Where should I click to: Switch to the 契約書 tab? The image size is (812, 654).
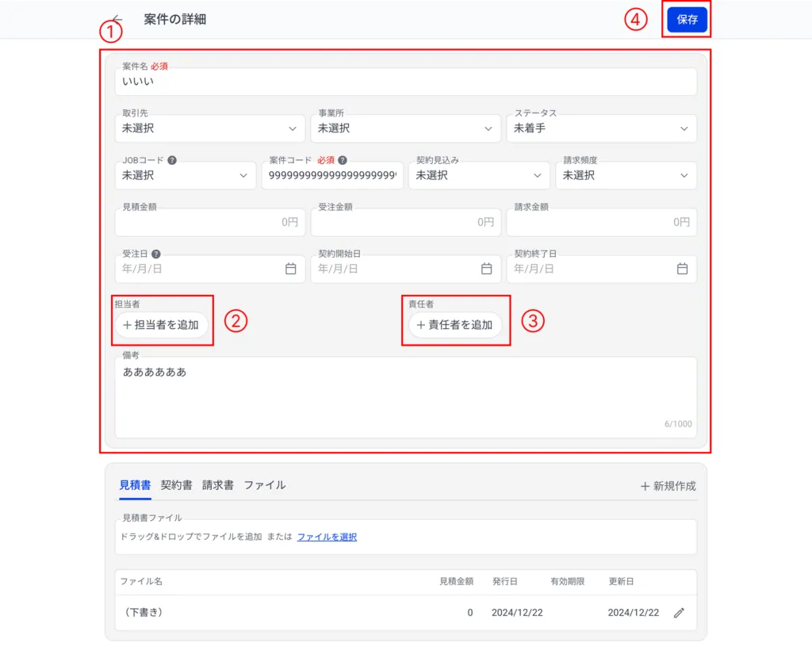pos(177,485)
